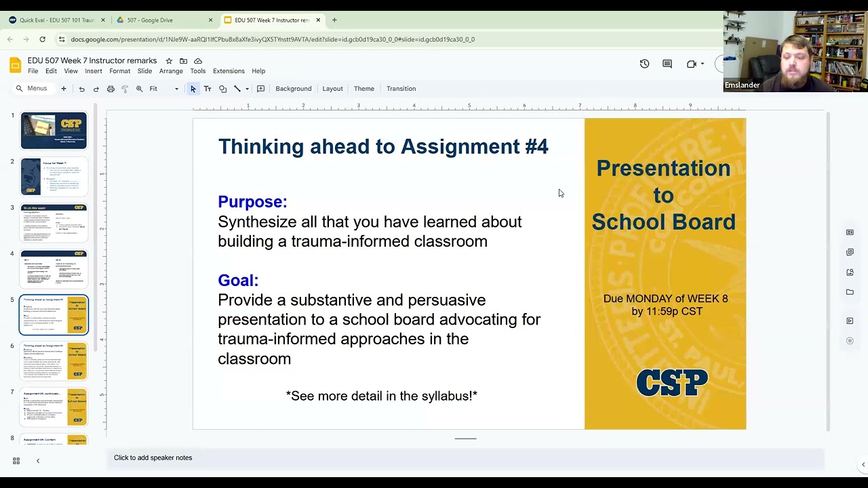
Task: Open the Help menu
Action: pyautogui.click(x=258, y=71)
